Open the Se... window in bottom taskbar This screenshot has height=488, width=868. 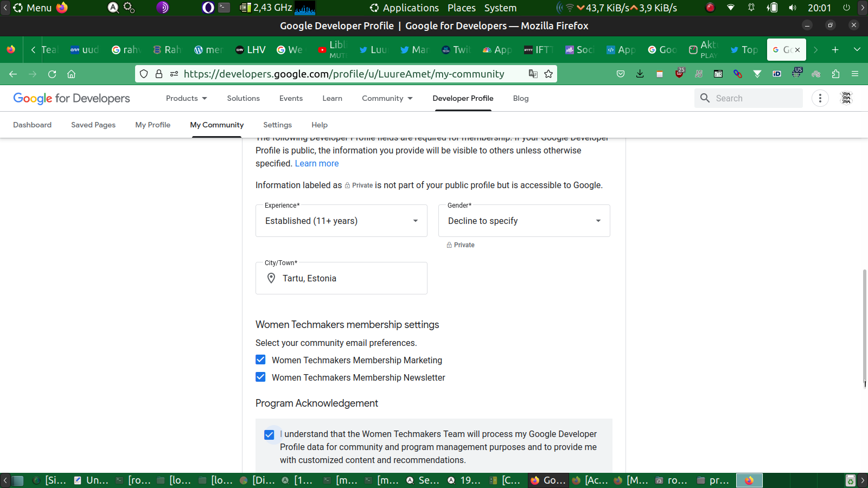(423, 480)
